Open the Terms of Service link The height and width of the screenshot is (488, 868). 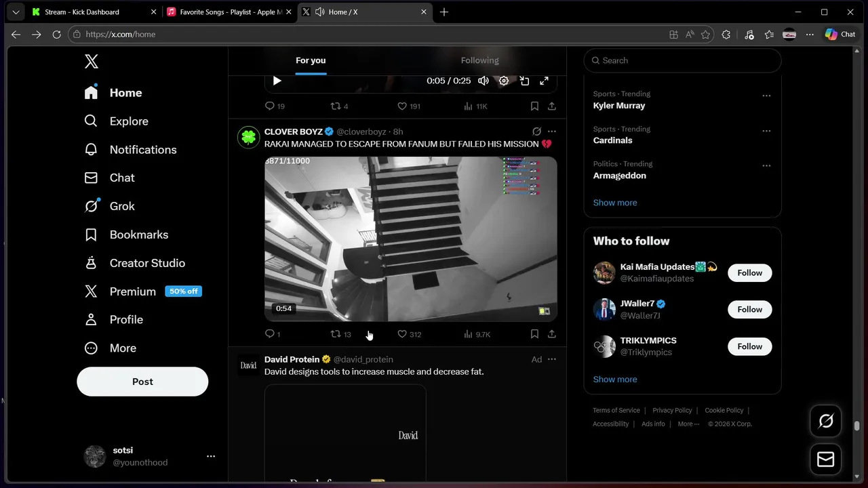point(616,410)
